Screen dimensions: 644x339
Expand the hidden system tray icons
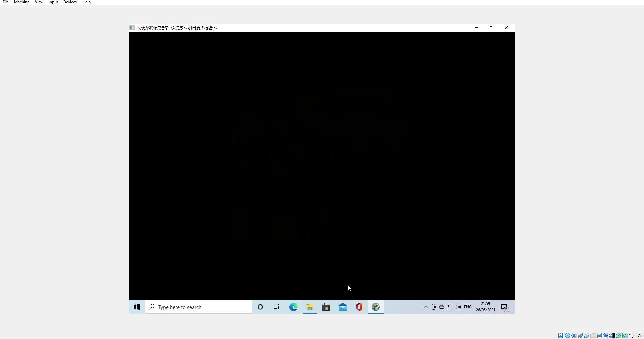425,307
